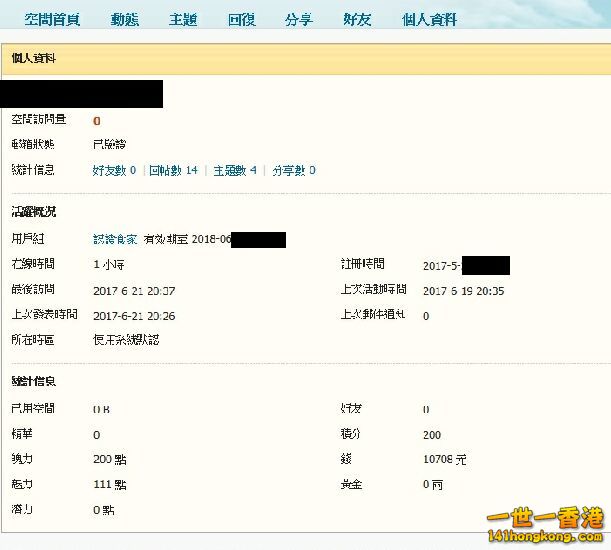This screenshot has height=550, width=611.
Task: Click the 好友數 0 link
Action: point(114,171)
